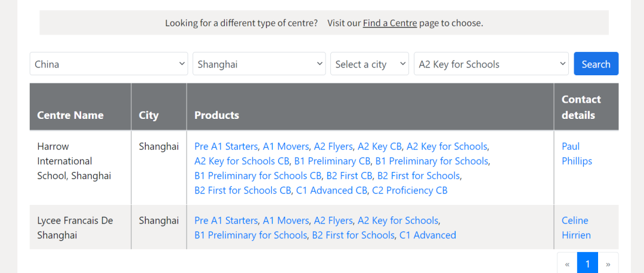Follow the Find a Centre link
Screen dimensions: 644x273
click(390, 23)
